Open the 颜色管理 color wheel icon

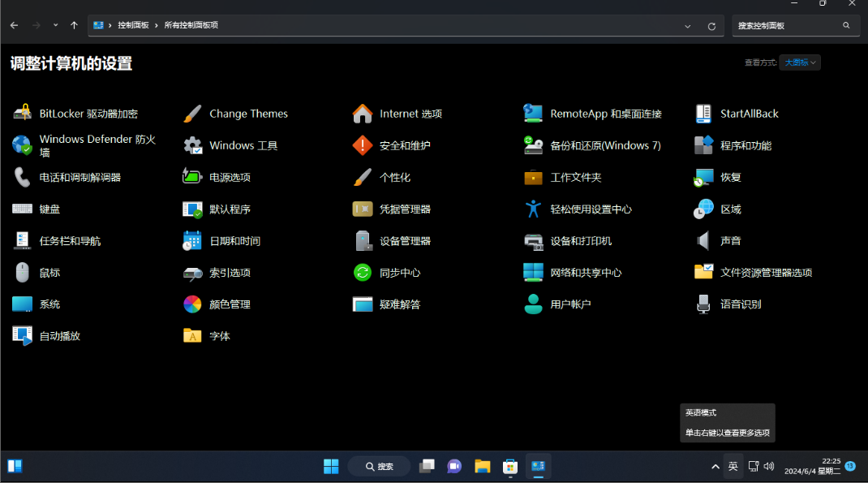tap(192, 304)
